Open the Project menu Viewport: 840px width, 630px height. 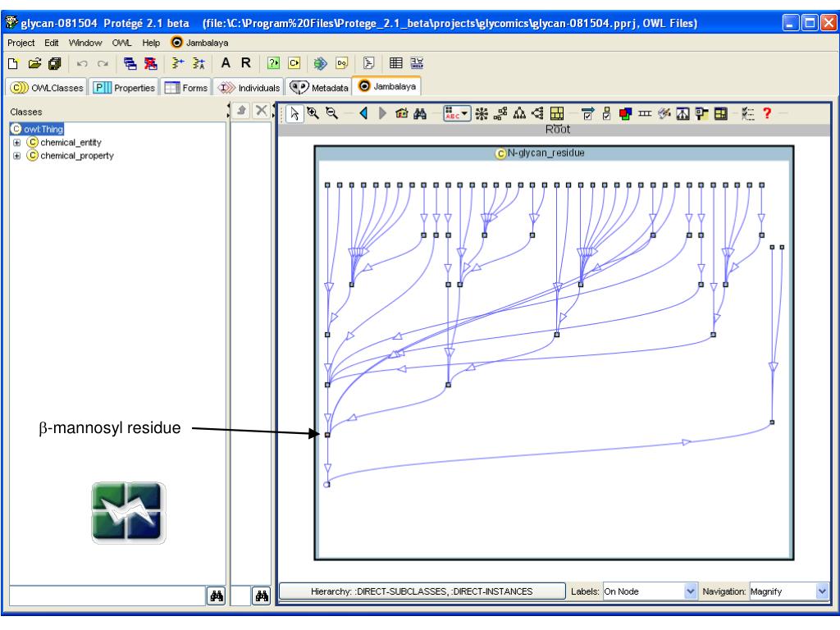pyautogui.click(x=21, y=43)
